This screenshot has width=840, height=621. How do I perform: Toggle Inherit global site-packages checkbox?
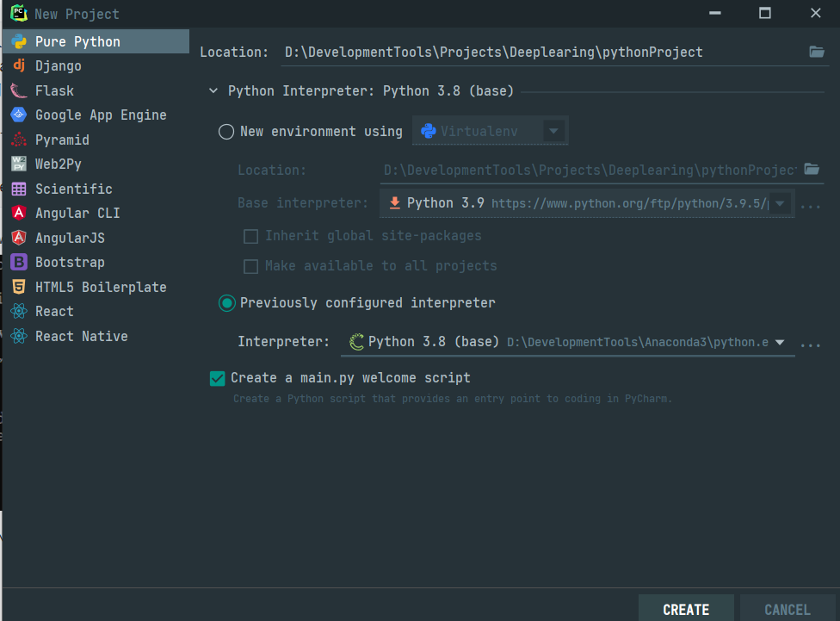pyautogui.click(x=250, y=236)
